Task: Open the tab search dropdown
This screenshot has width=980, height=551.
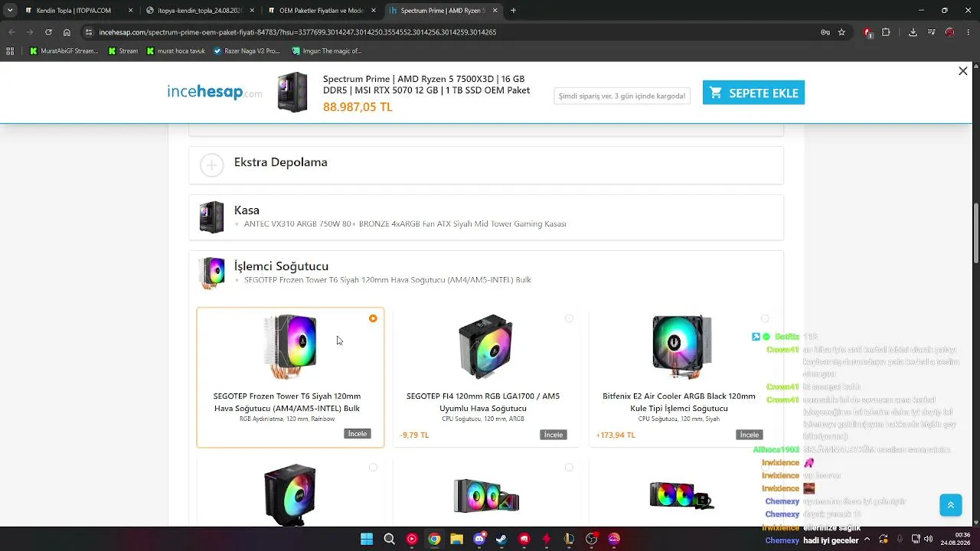Action: [x=10, y=11]
